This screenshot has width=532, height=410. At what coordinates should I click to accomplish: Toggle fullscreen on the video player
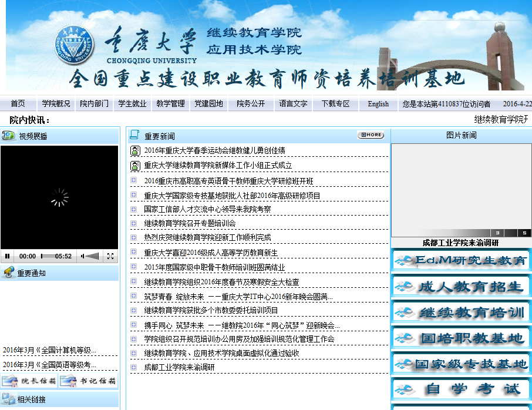pyautogui.click(x=110, y=256)
